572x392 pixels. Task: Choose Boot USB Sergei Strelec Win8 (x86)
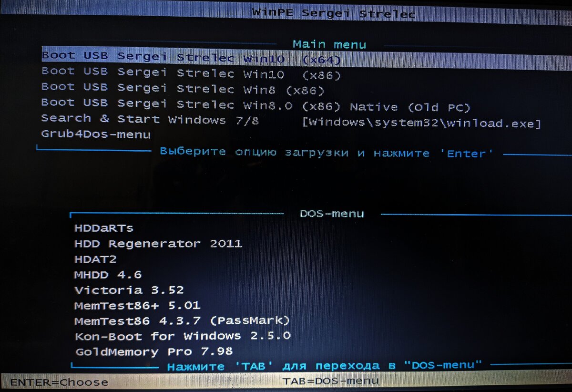pyautogui.click(x=183, y=89)
